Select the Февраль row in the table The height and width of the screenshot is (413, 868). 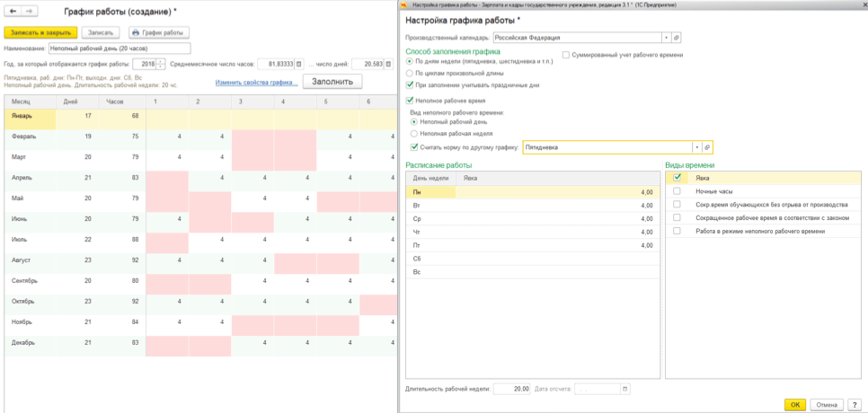(27, 138)
